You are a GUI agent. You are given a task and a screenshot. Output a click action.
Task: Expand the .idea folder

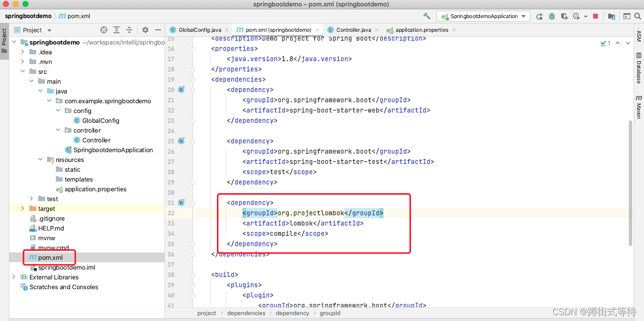[x=23, y=52]
